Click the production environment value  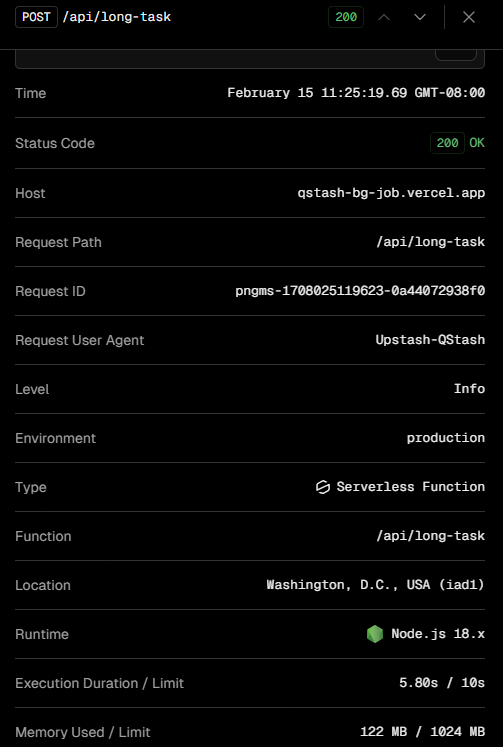(446, 438)
